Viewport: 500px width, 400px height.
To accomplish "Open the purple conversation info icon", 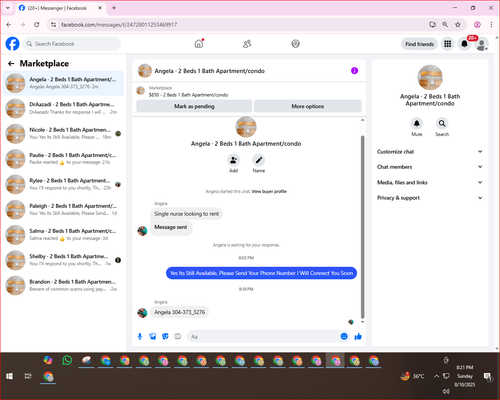I will click(354, 71).
